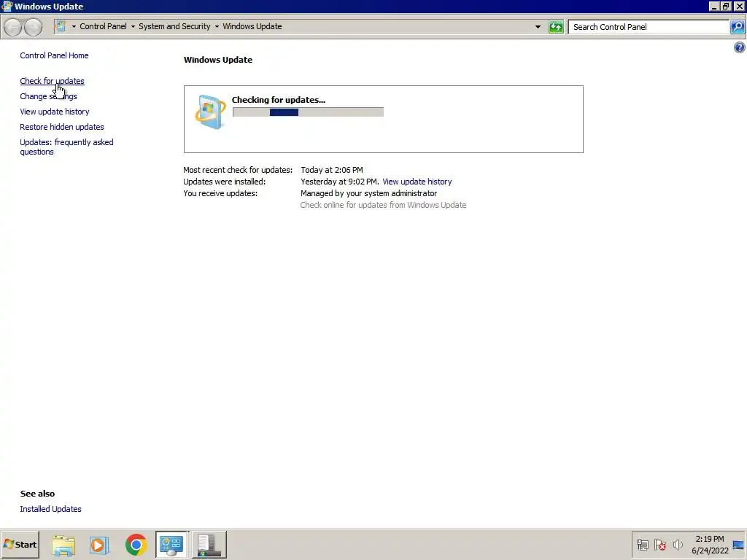
Task: Click the clock showing 2:19 PM
Action: 709,539
